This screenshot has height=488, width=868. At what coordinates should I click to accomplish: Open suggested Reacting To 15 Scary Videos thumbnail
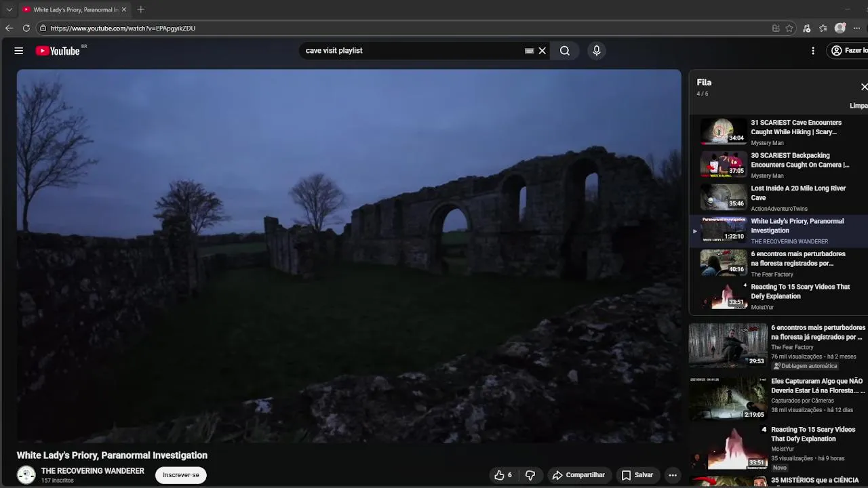point(728,448)
